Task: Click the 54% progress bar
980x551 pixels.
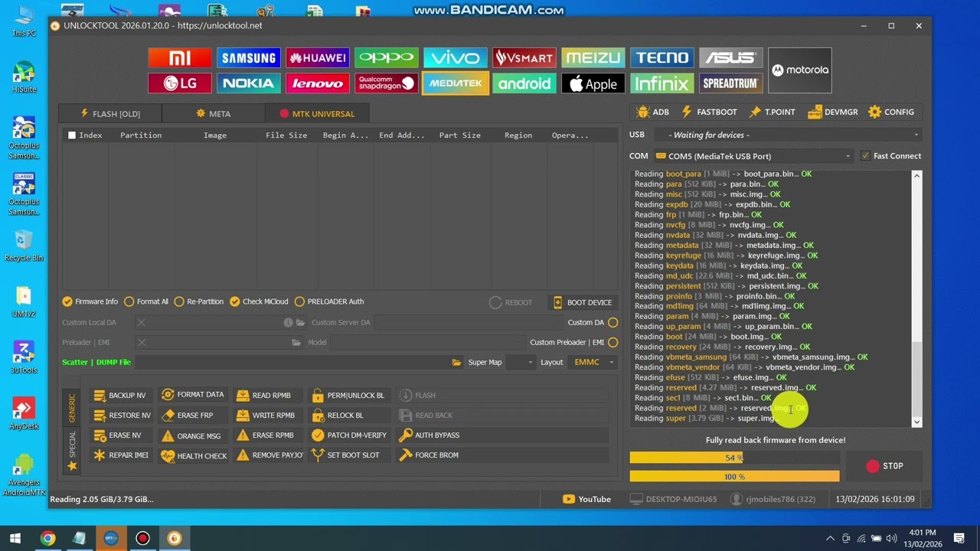Action: [734, 458]
